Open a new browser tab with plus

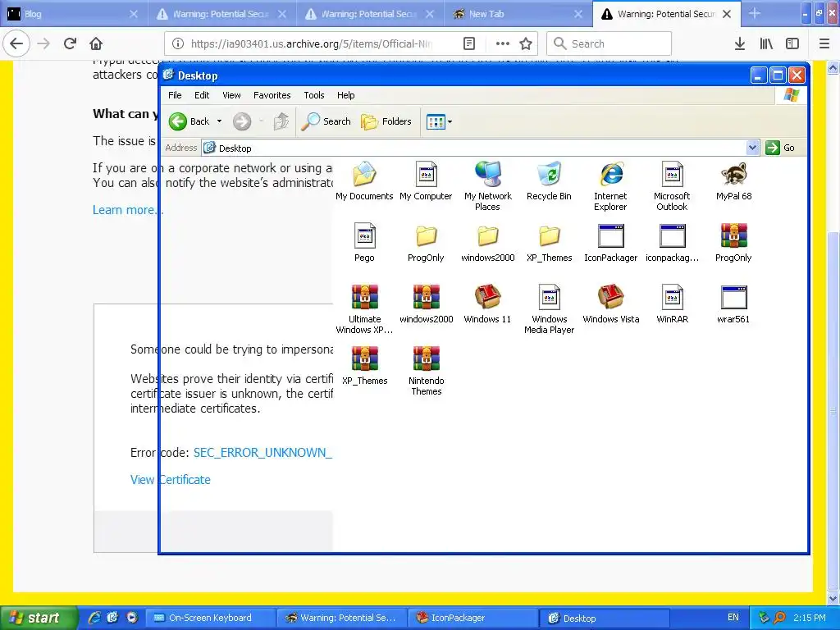[755, 13]
